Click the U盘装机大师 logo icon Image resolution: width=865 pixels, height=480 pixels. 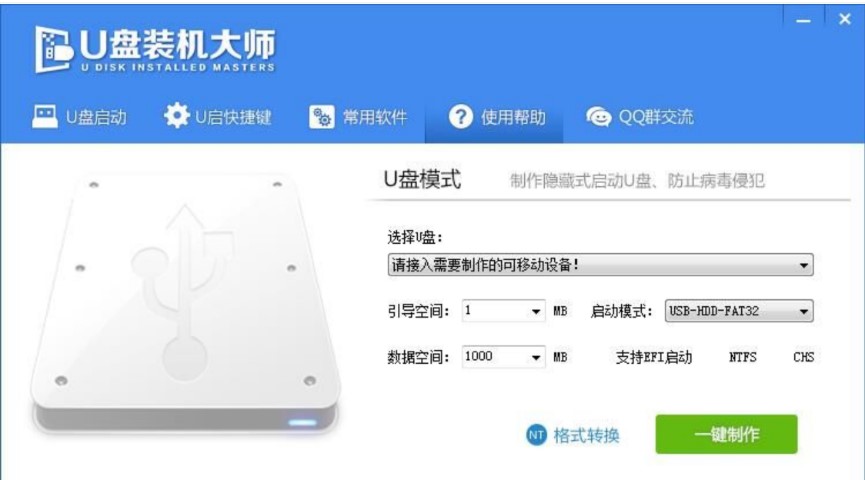[x=54, y=50]
